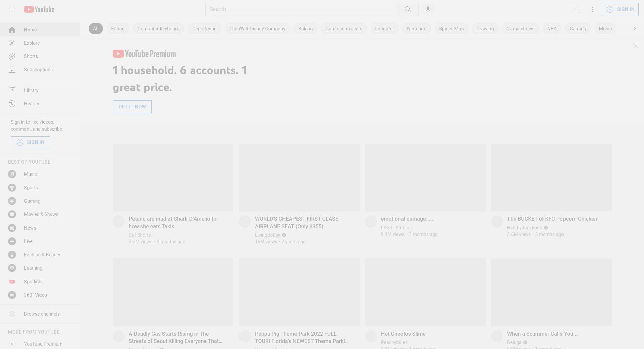Open the YouTube apps grid icon
Screen dimensions: 644x349
tap(577, 9)
